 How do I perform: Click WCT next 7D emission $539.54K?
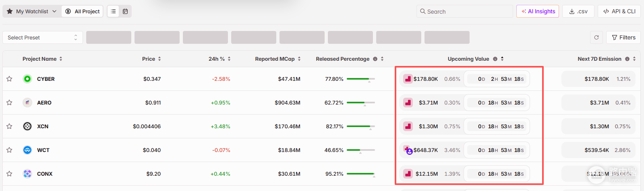point(597,150)
